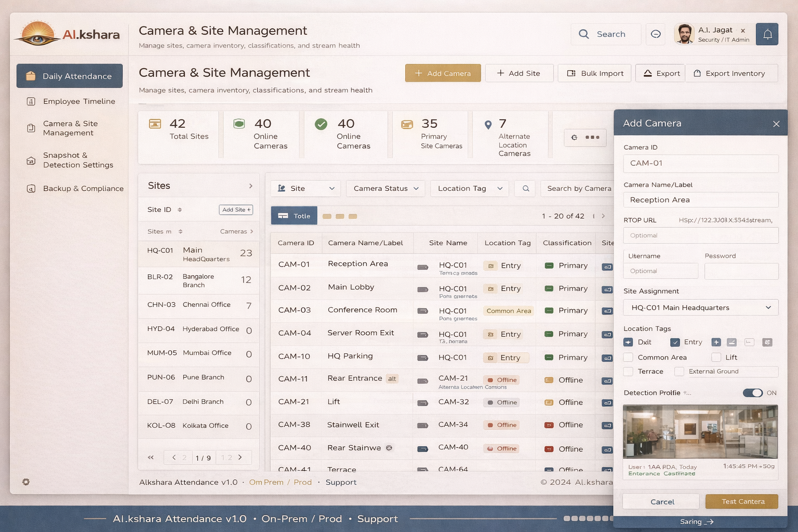Click the icon next to Rear Stainwe label

[389, 448]
